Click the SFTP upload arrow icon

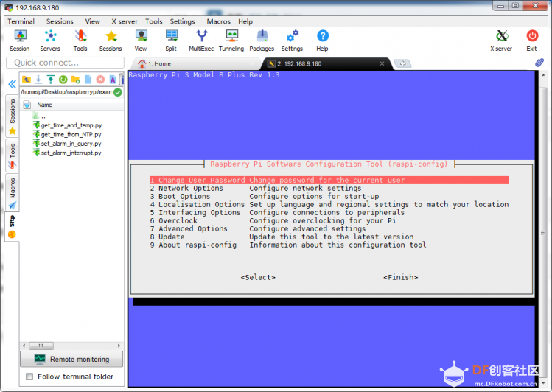click(x=51, y=80)
